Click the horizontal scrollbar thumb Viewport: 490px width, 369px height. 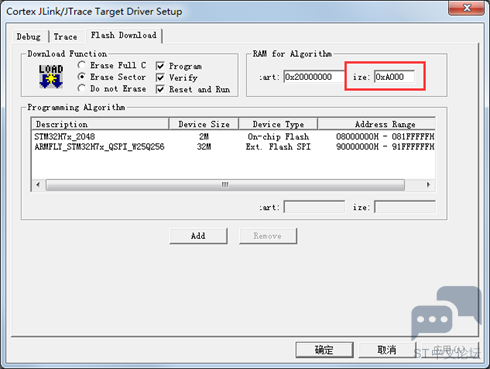(225, 185)
